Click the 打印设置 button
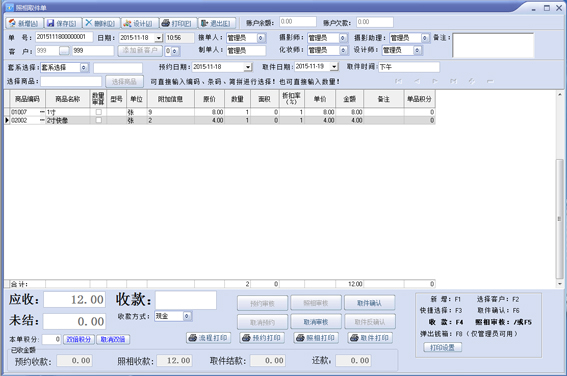Screen dimensions: 567x376 pyautogui.click(x=442, y=347)
